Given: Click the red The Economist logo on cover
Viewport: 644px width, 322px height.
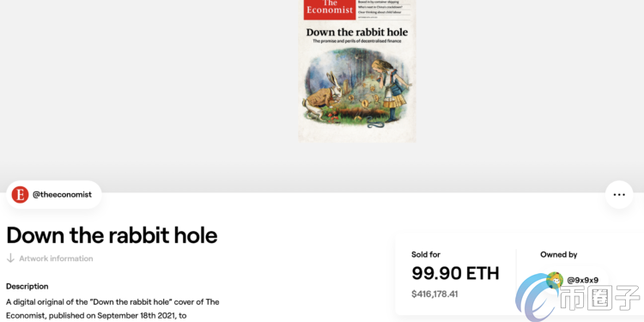Looking at the screenshot, I should 330,9.
